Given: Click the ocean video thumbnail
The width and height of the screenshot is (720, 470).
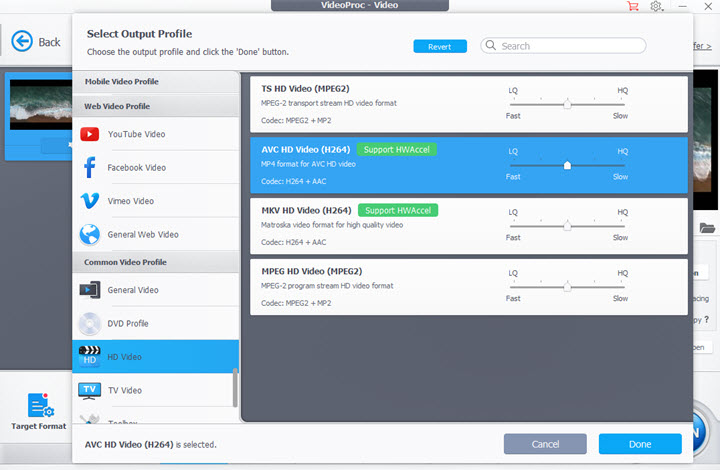Looking at the screenshot, I should pyautogui.click(x=41, y=105).
